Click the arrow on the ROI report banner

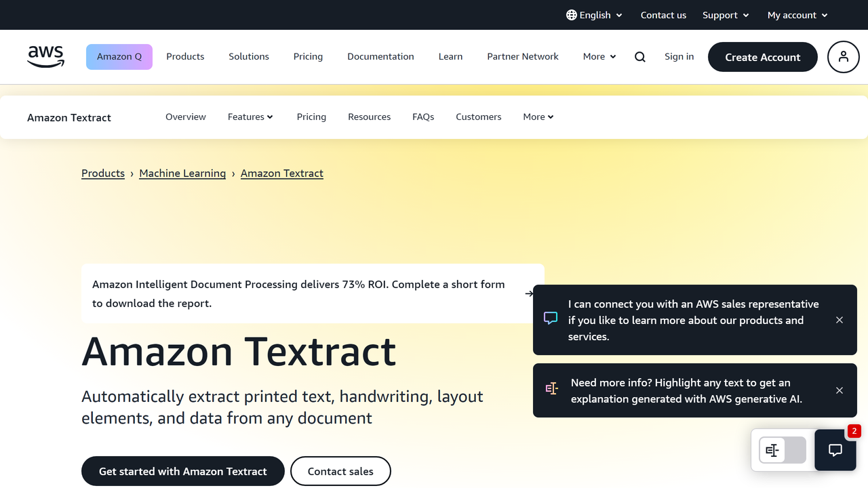pos(530,293)
